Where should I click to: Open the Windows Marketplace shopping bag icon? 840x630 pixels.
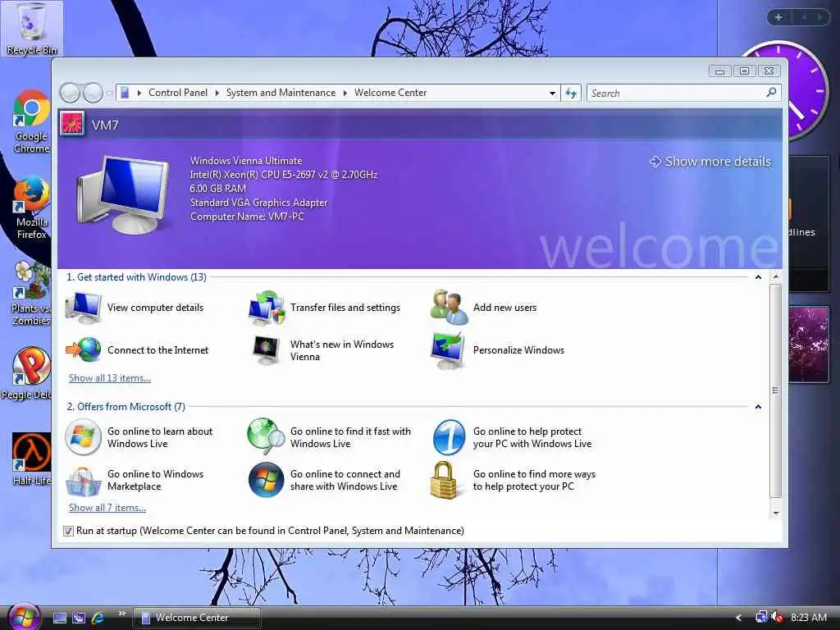[x=83, y=481]
